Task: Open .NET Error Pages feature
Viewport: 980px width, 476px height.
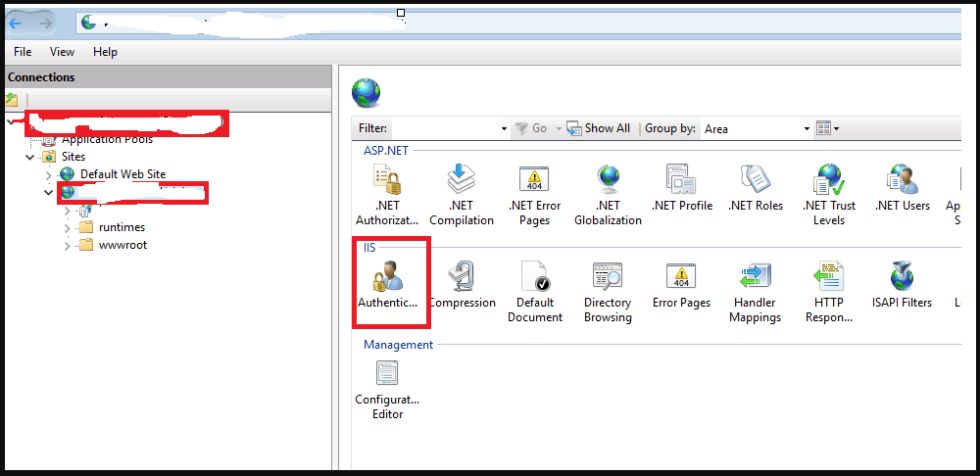Action: pyautogui.click(x=534, y=194)
